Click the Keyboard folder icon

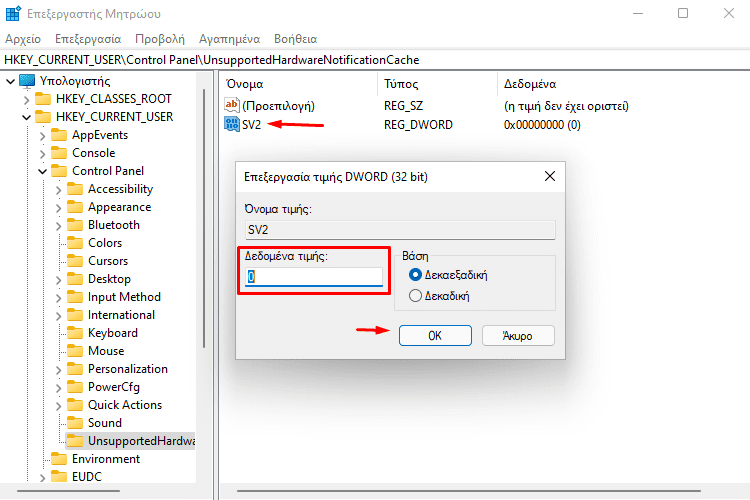coord(75,333)
